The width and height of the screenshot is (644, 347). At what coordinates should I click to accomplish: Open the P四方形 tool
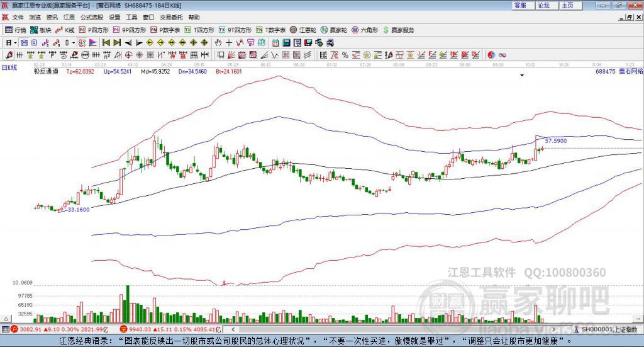94,30
